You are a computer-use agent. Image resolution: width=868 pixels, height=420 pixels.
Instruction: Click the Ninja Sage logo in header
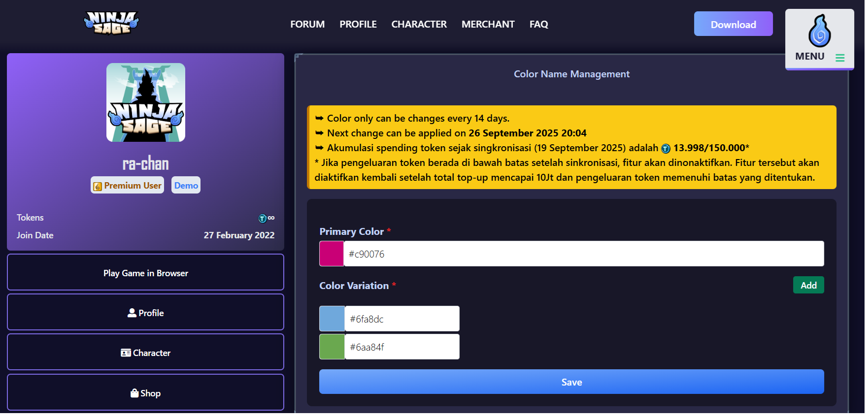111,23
